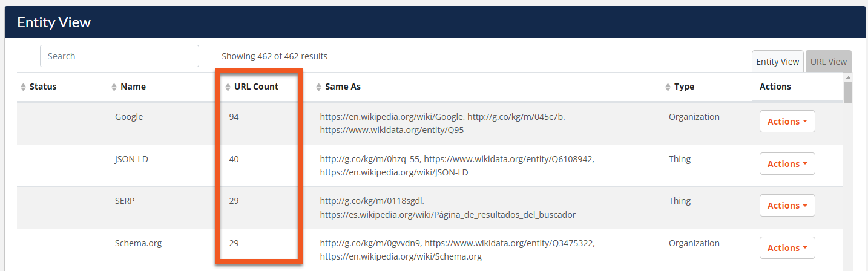Select the JSON-LD entity name

[x=132, y=159]
